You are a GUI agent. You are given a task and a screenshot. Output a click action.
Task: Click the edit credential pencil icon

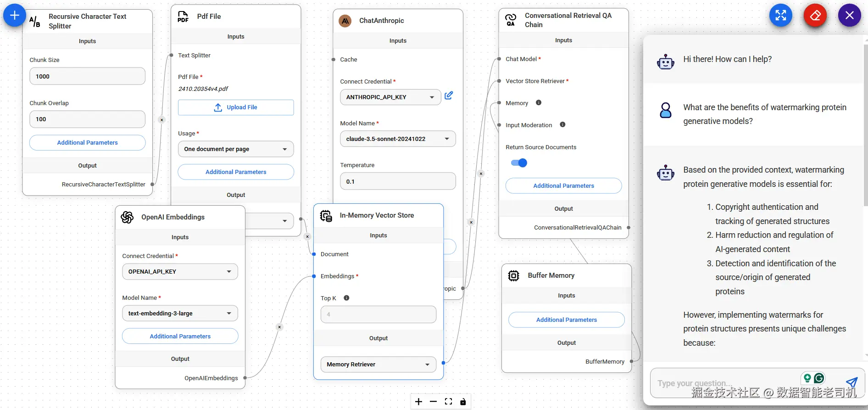coord(449,95)
